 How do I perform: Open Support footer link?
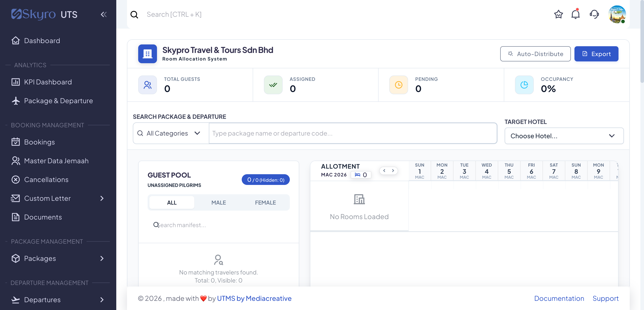click(x=606, y=298)
